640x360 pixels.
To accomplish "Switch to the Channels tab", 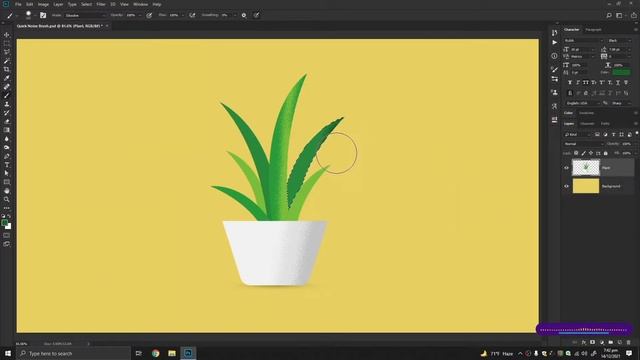I will click(587, 124).
